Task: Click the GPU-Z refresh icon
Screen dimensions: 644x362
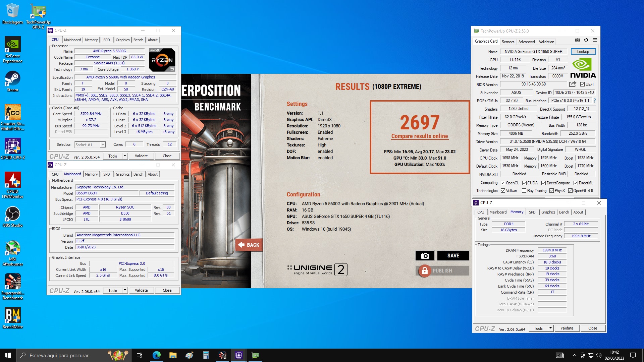Action: tap(586, 40)
